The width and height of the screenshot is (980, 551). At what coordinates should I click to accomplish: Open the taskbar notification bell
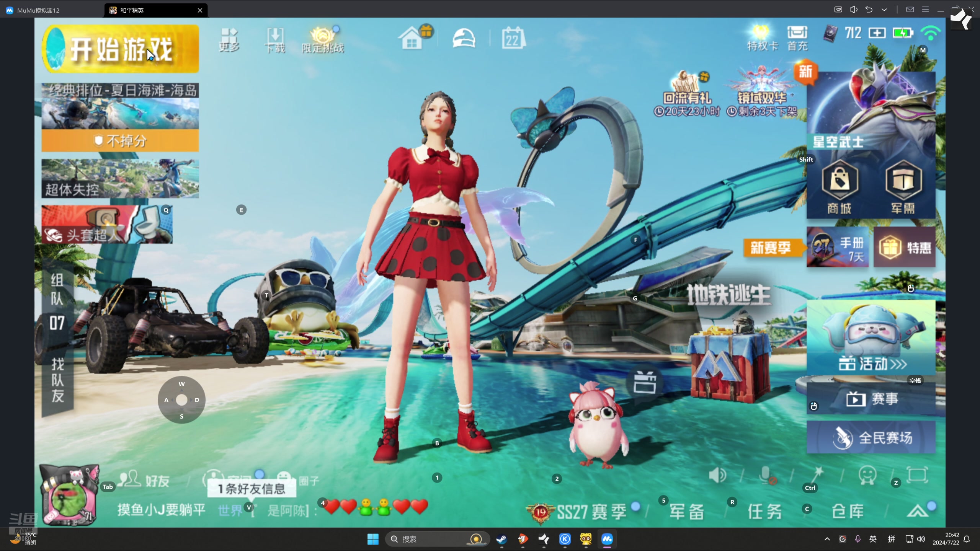tap(967, 539)
